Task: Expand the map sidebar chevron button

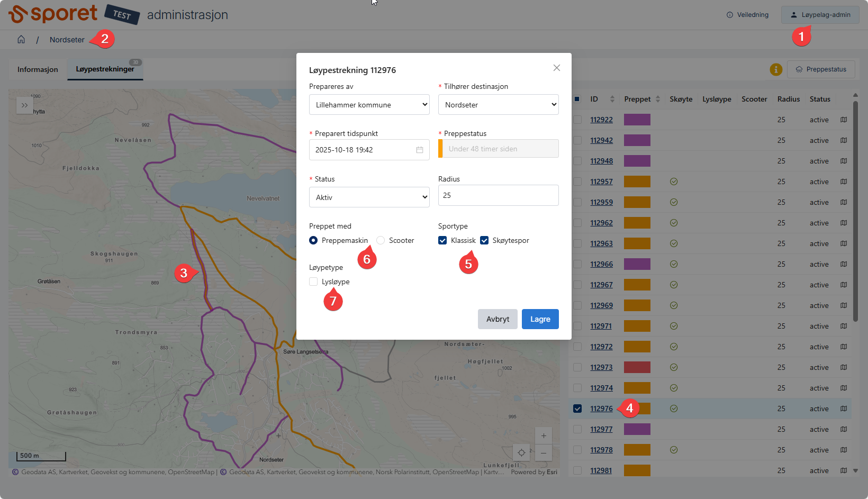Action: pos(24,105)
